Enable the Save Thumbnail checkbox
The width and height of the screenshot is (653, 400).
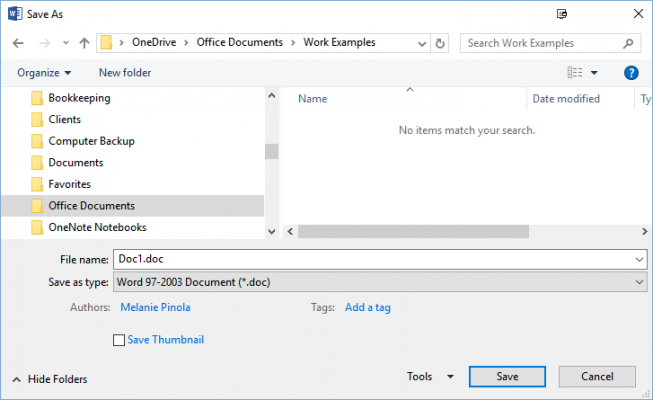pos(120,340)
